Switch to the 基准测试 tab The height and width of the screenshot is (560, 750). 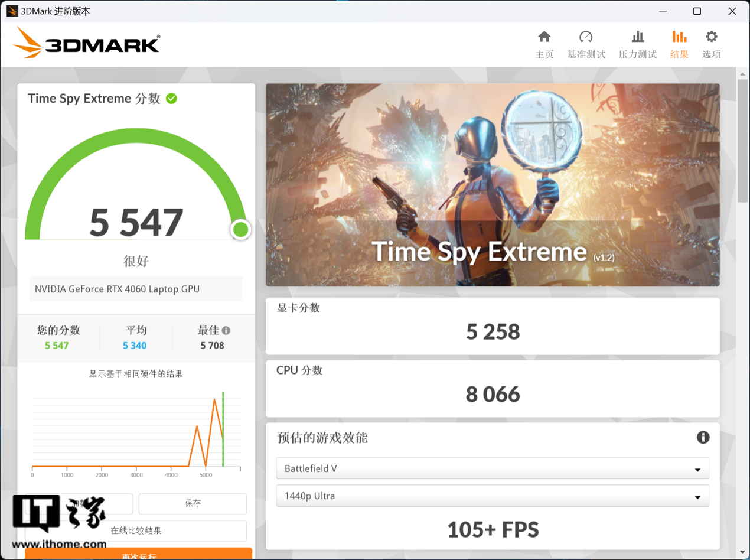pyautogui.click(x=586, y=54)
